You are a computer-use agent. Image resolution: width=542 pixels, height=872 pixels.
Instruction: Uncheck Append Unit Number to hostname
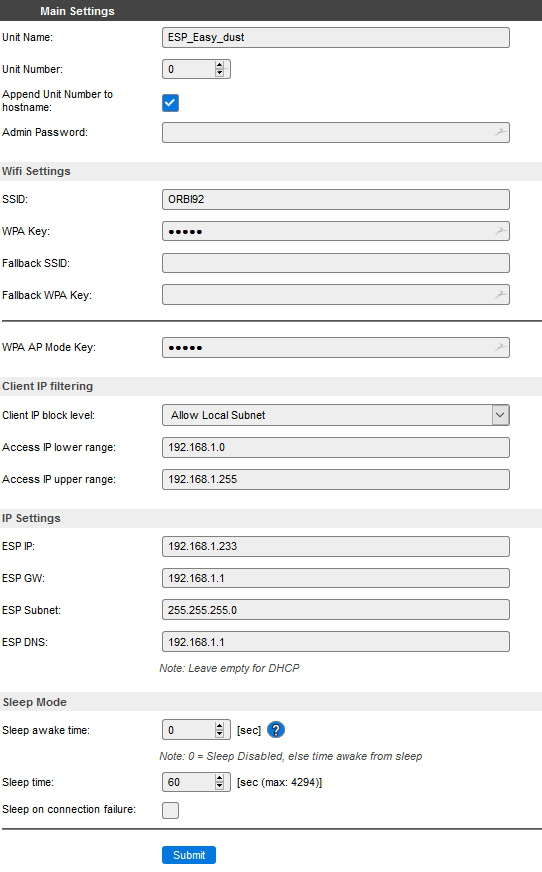pyautogui.click(x=170, y=103)
